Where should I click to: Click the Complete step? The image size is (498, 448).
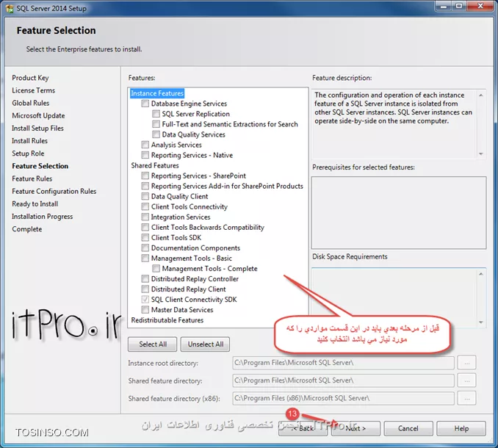pyautogui.click(x=27, y=229)
